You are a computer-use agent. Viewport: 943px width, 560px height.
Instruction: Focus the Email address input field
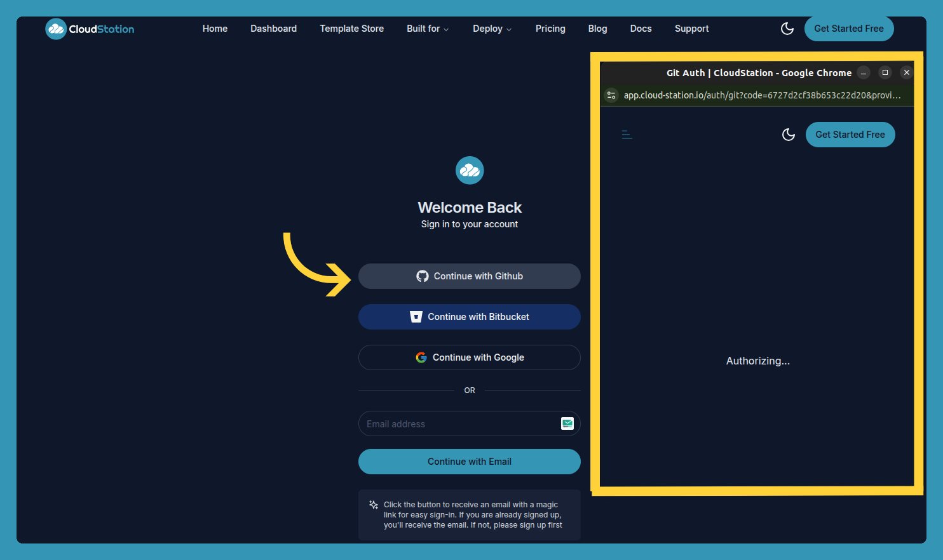(470, 423)
